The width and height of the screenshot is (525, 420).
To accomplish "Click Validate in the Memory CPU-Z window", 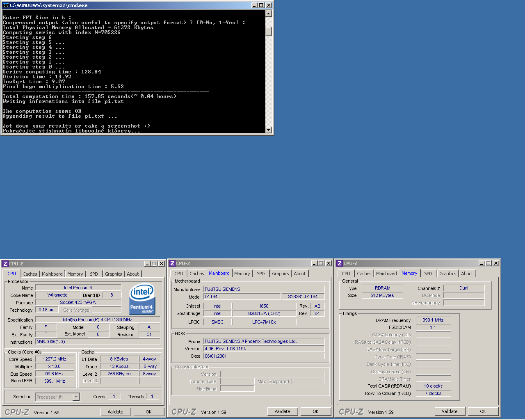I will (x=450, y=411).
